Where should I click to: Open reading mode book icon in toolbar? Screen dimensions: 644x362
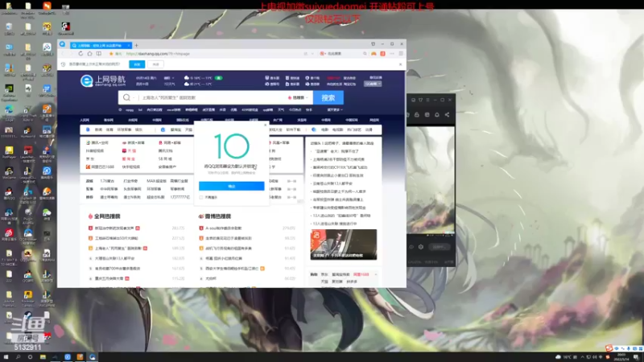click(99, 54)
